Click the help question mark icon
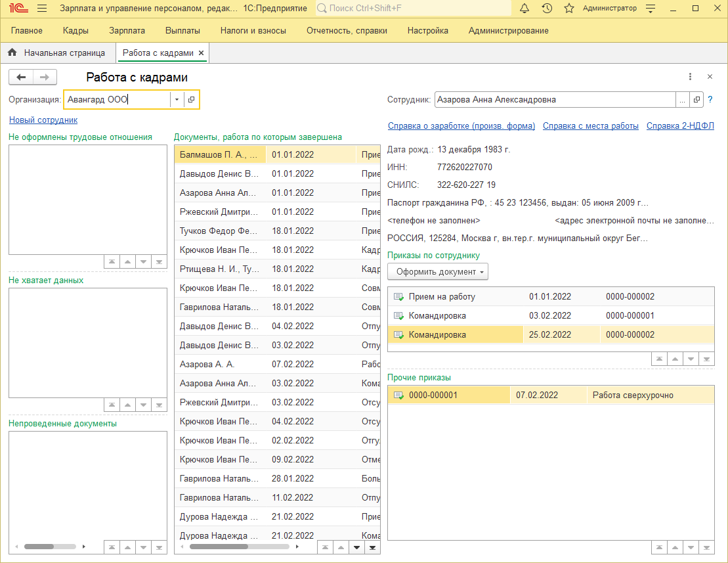728x563 pixels. coord(710,100)
